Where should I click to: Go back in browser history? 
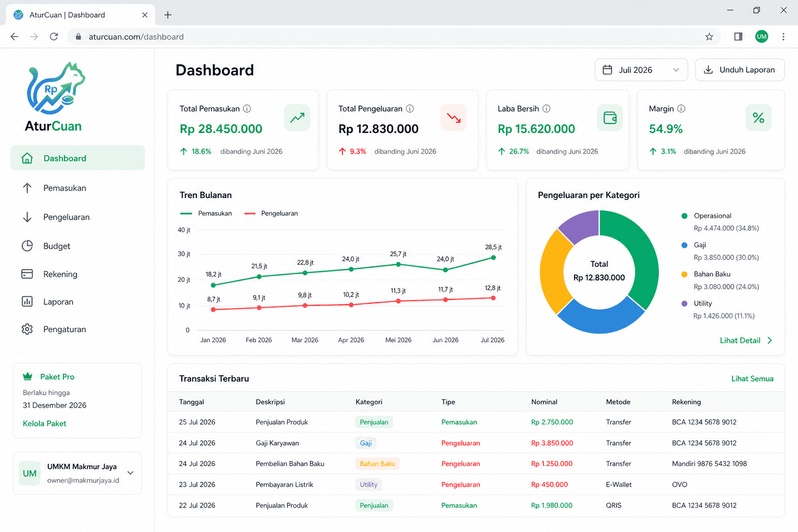tap(15, 36)
